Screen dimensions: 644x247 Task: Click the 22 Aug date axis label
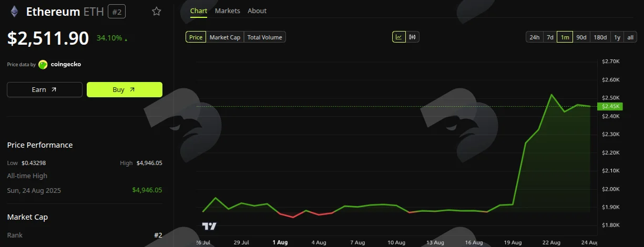coord(551,242)
